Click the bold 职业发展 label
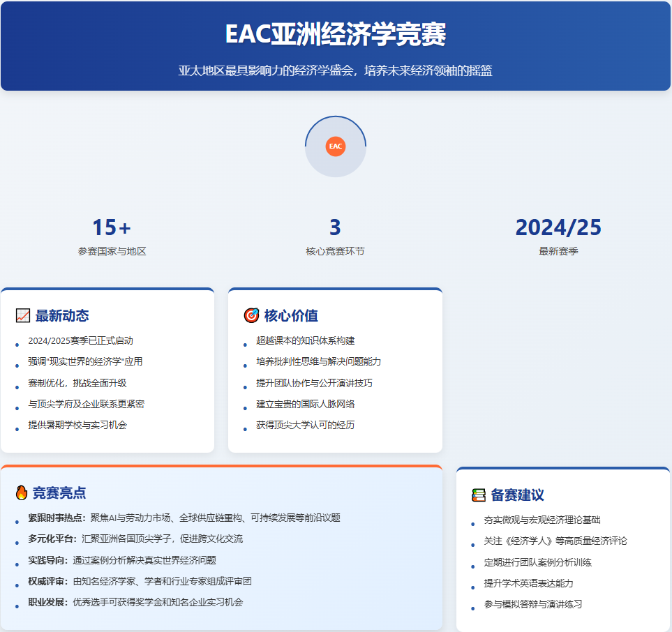Screen dimensions: 672x632 [x=48, y=602]
